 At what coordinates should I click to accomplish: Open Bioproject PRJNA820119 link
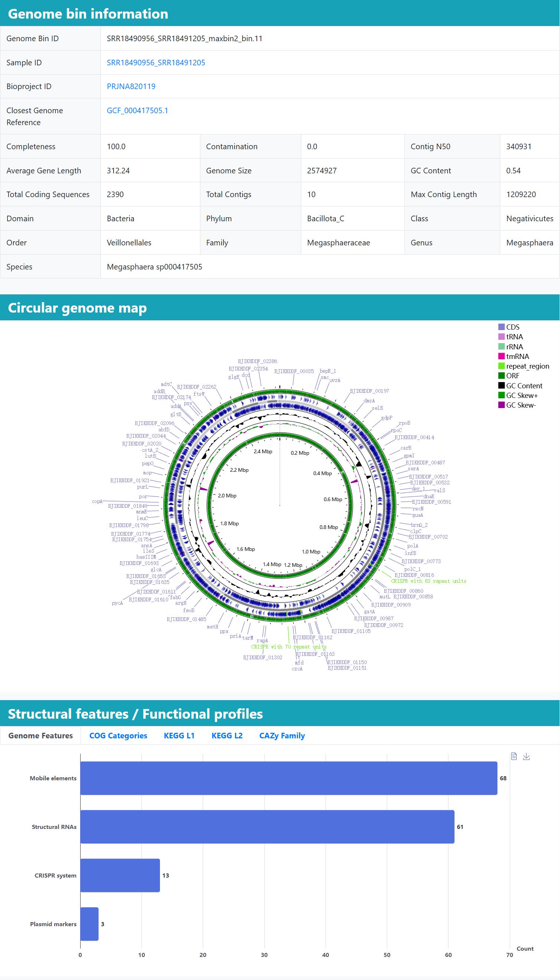click(x=131, y=86)
